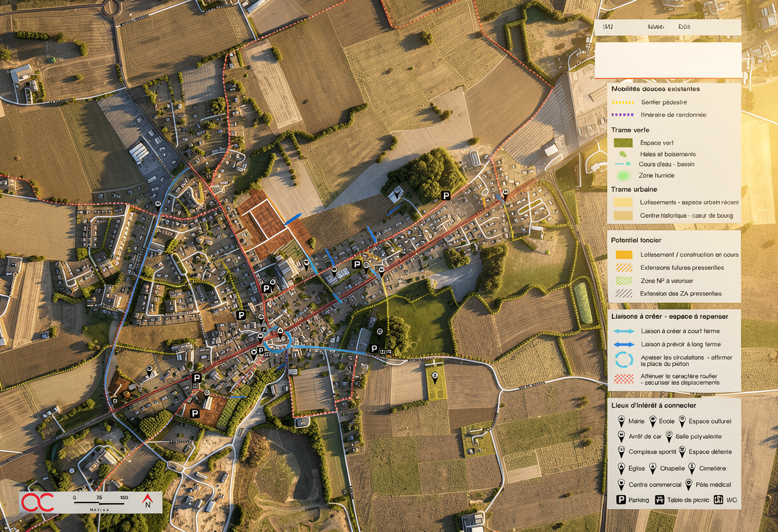Click the Mairie pin icon in the legend

click(x=621, y=421)
